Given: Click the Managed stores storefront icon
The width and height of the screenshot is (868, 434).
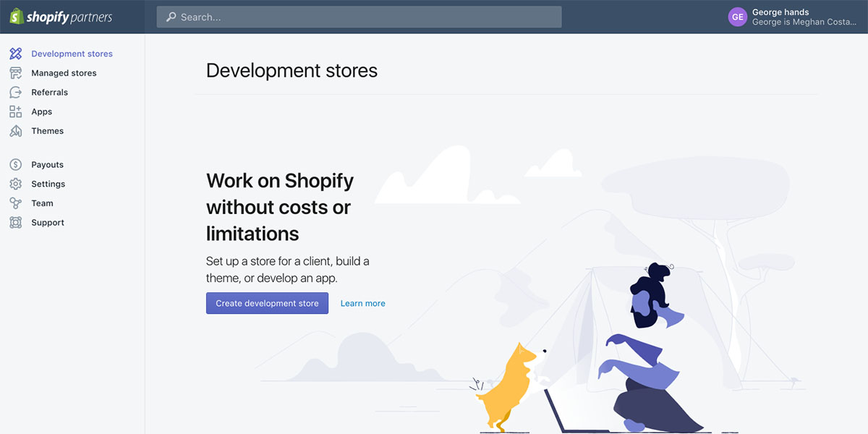Looking at the screenshot, I should [x=16, y=73].
